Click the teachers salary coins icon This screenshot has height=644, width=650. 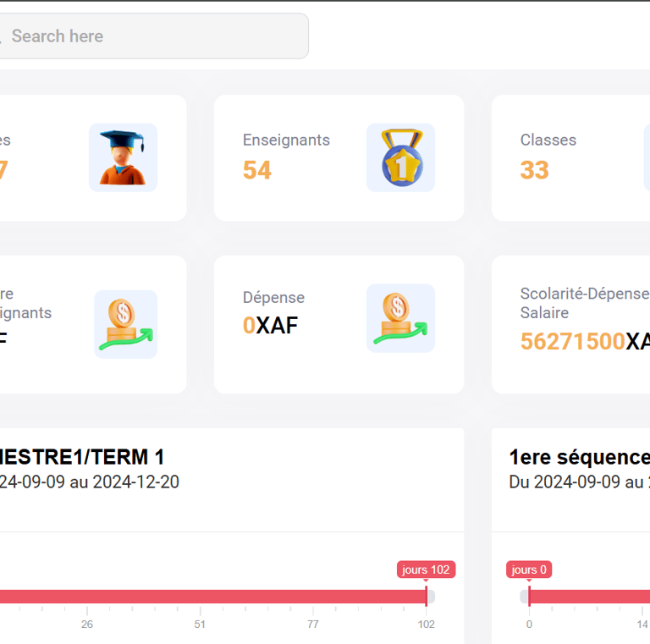pyautogui.click(x=125, y=324)
